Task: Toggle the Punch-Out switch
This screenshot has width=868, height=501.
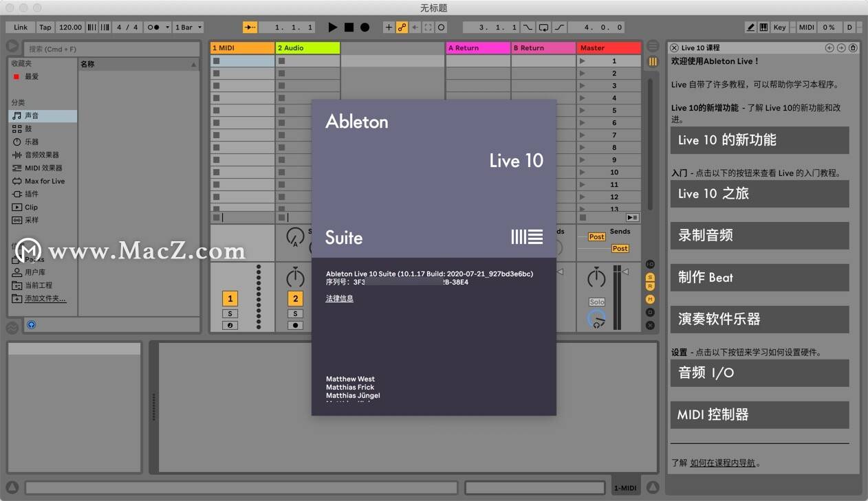Action: click(x=559, y=27)
